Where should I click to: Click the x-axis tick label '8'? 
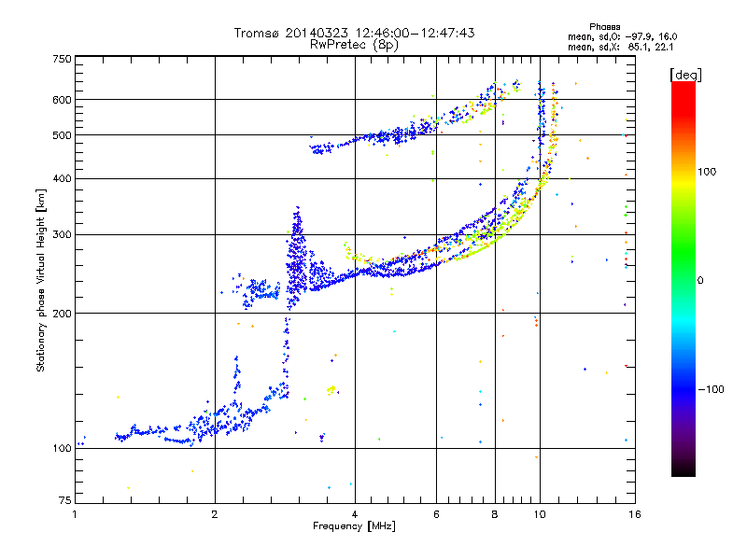pos(495,514)
